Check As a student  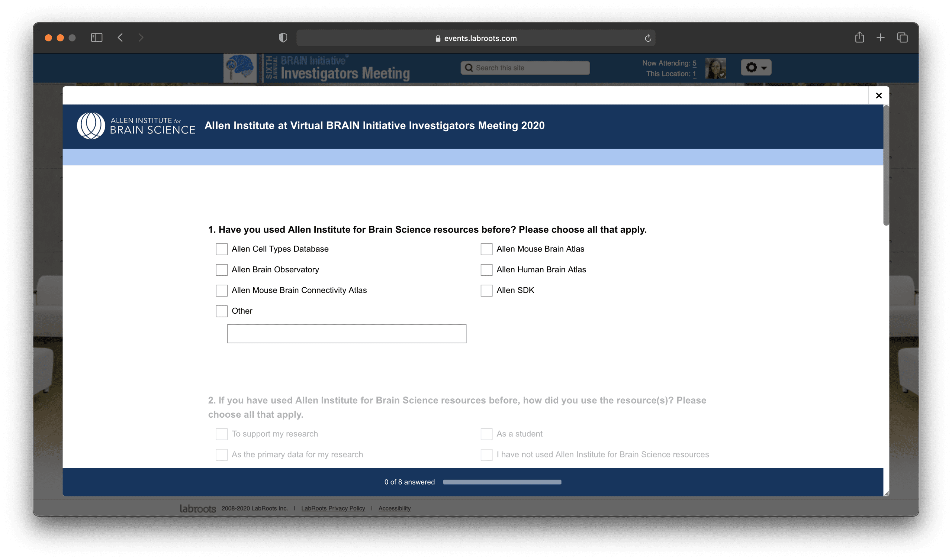click(486, 434)
